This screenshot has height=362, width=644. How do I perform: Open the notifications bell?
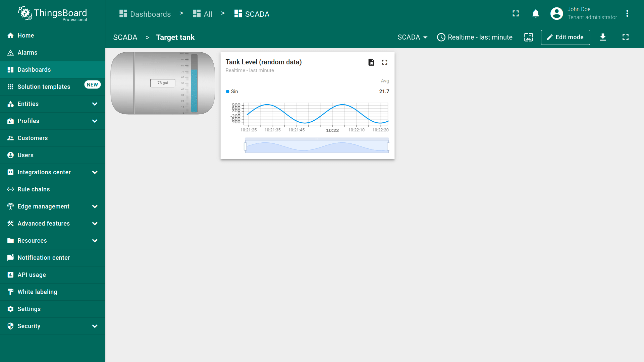click(x=536, y=14)
